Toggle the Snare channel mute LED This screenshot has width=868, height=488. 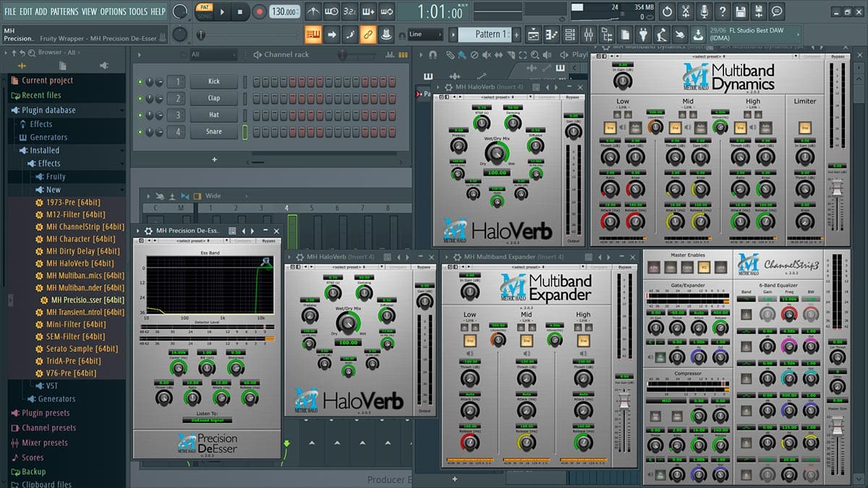click(x=140, y=132)
